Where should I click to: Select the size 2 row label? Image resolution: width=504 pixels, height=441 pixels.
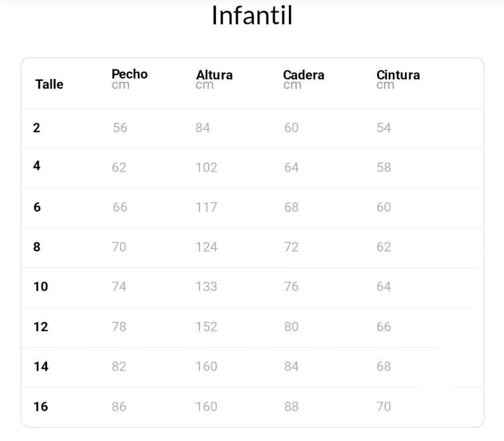tap(36, 127)
